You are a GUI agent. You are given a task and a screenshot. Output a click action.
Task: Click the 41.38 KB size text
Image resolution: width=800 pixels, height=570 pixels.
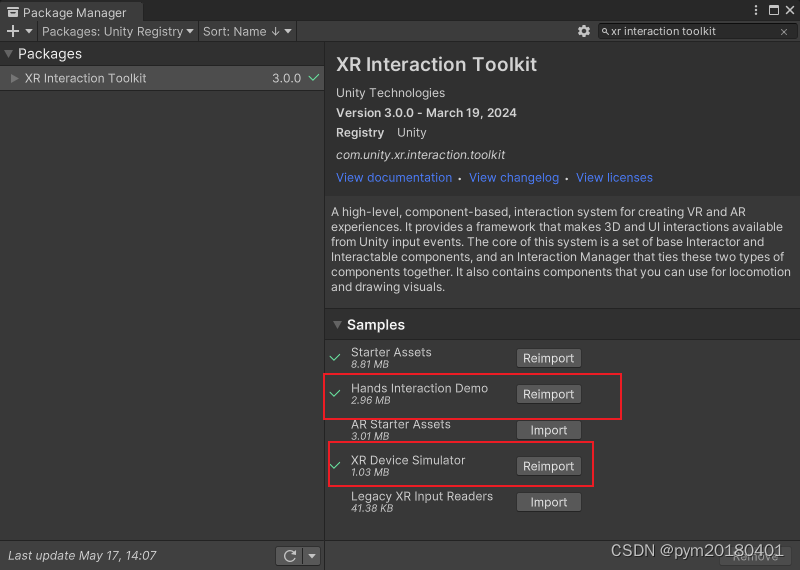(x=372, y=508)
